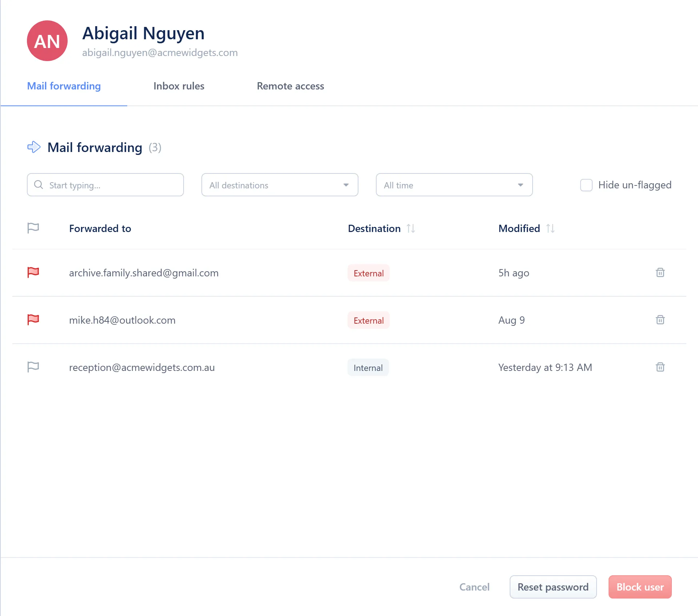This screenshot has width=698, height=616.
Task: Click the Aug 9 modified value
Action: 512,320
